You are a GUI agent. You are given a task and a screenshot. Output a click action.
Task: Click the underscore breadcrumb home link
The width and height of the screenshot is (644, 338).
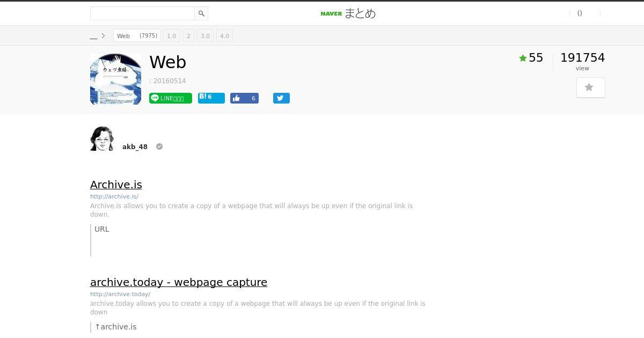coord(93,36)
